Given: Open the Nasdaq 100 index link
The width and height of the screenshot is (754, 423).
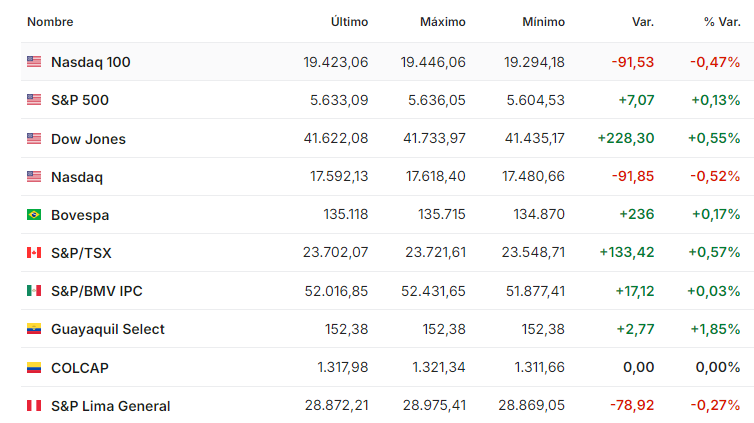Looking at the screenshot, I should pos(91,62).
